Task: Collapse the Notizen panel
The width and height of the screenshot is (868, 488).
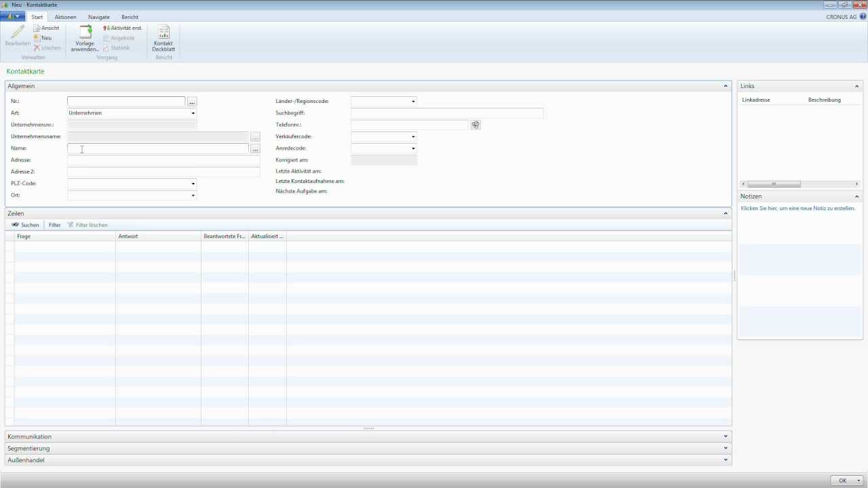Action: pyautogui.click(x=857, y=196)
